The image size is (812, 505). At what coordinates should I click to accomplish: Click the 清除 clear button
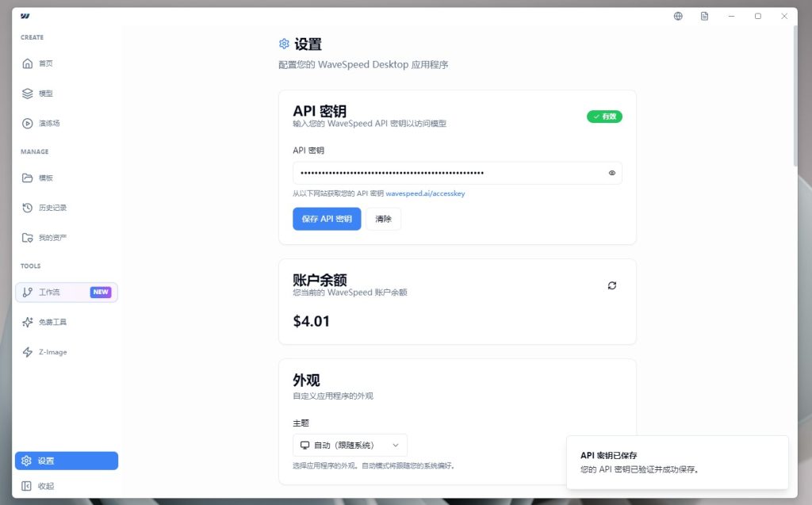(383, 219)
